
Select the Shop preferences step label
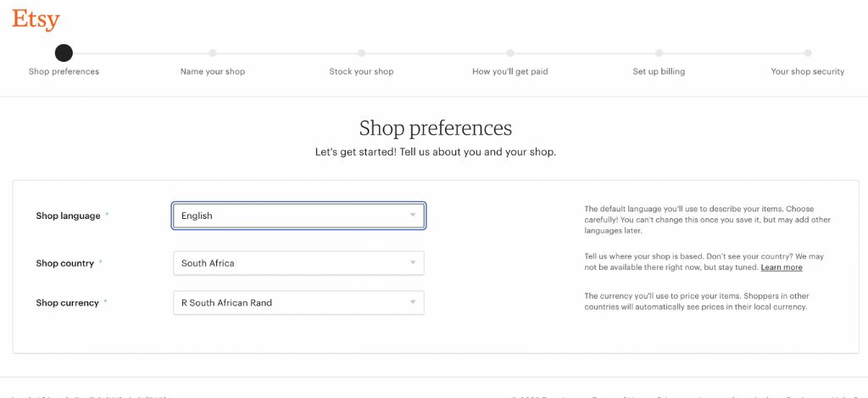pos(64,71)
